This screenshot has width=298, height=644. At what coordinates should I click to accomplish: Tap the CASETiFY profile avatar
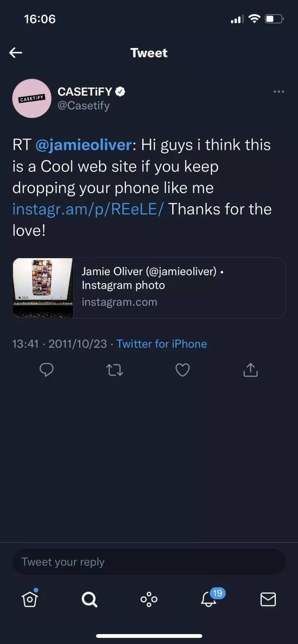32,98
